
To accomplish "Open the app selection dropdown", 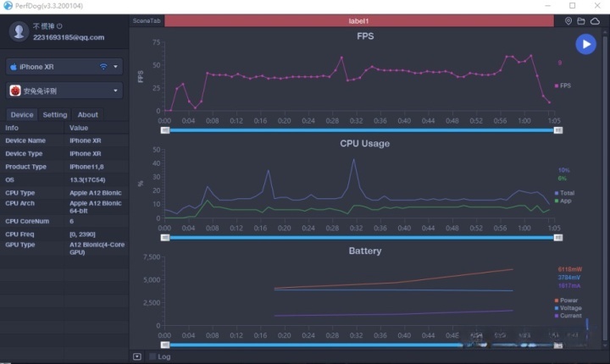I will [x=64, y=91].
